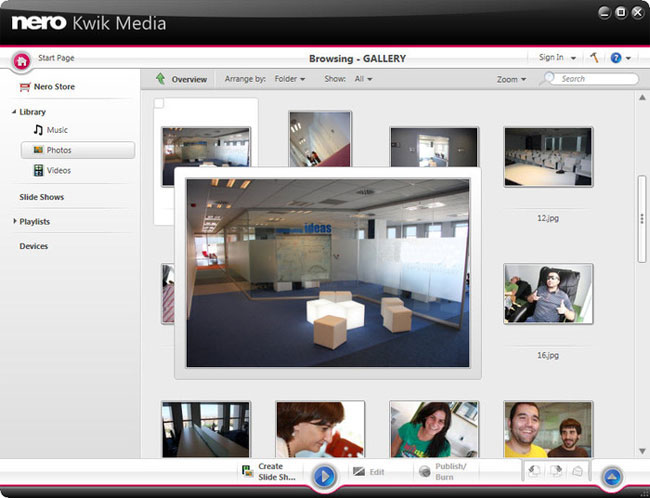Select Devices in the sidebar

pyautogui.click(x=34, y=246)
